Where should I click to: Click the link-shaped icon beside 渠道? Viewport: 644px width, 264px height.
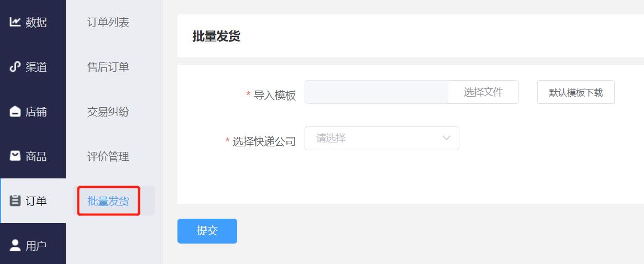coord(15,66)
